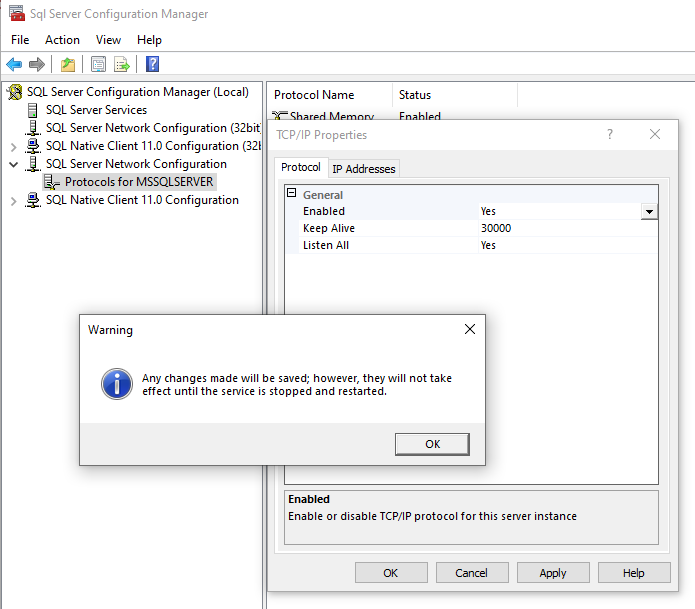Viewport: 695px width, 609px height.
Task: Click Apply in TCP/IP Properties
Action: click(553, 573)
